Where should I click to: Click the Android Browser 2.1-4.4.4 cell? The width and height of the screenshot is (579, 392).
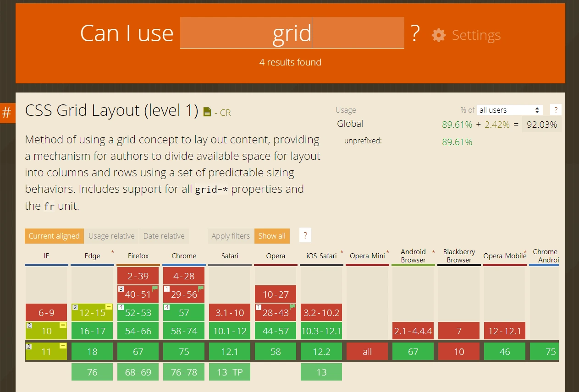tap(413, 331)
